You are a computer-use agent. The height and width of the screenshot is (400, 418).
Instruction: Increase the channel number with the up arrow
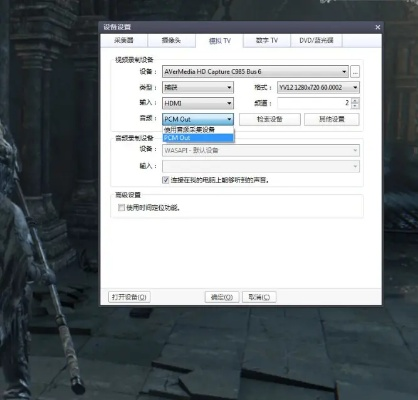355,101
